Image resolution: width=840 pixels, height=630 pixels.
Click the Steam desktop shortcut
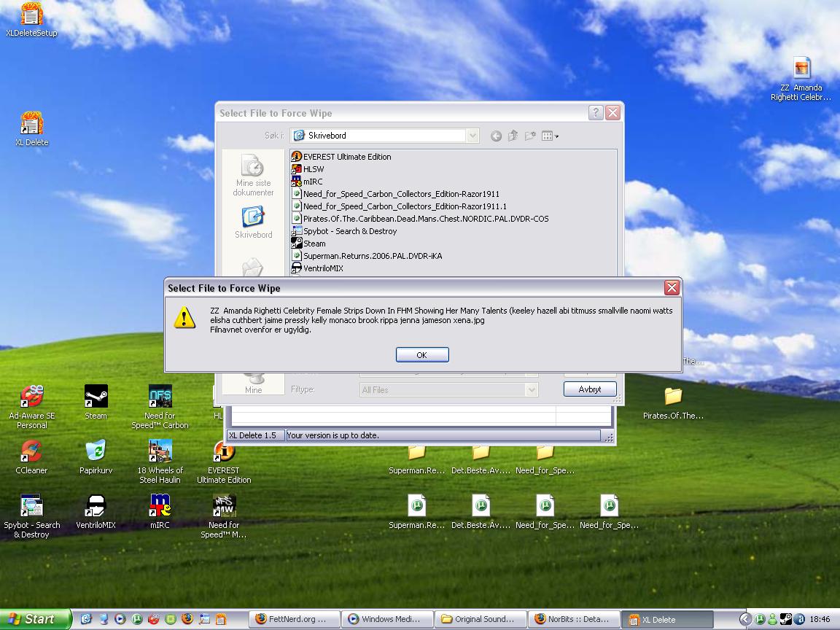[96, 402]
